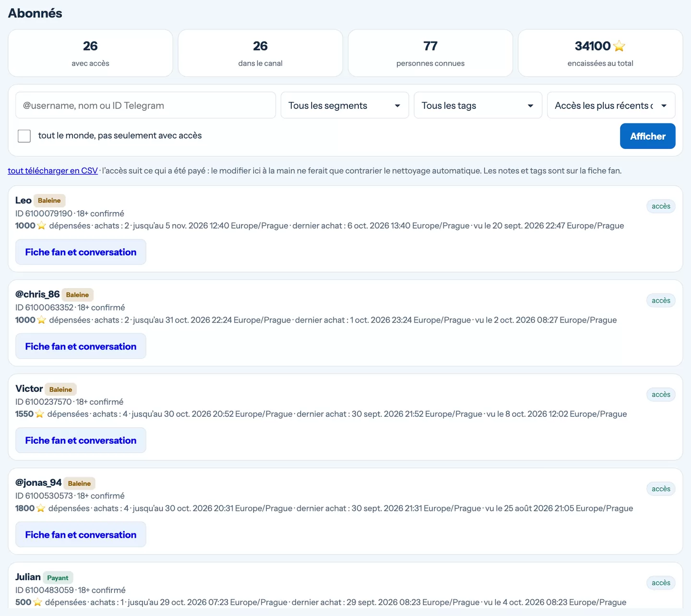Click the '77 personnes connues' stat card
691x616 pixels.
point(430,53)
